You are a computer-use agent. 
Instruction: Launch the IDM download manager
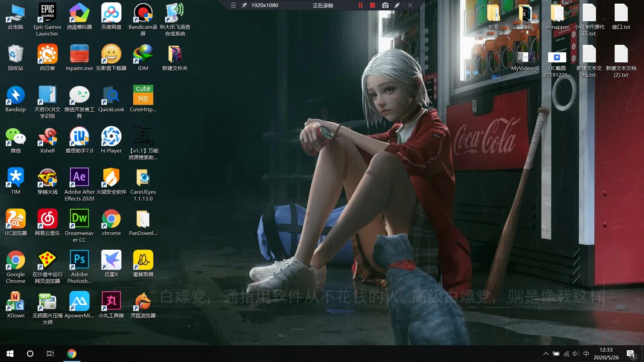click(143, 58)
